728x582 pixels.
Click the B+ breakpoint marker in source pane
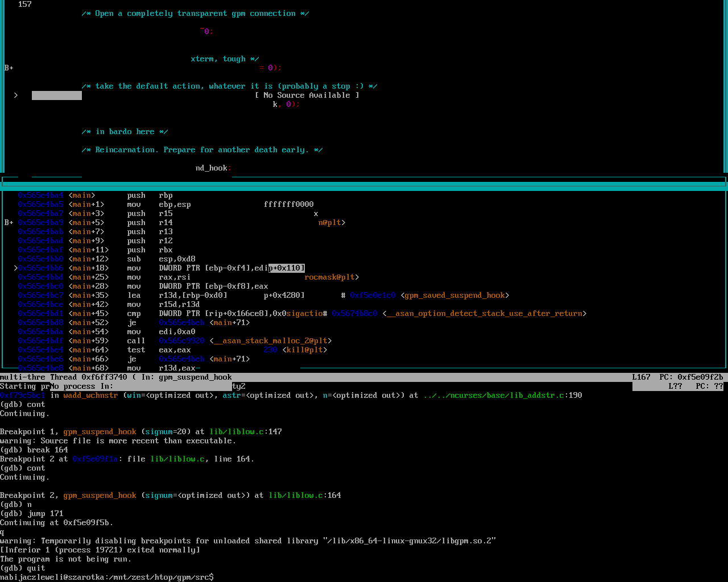(9, 68)
